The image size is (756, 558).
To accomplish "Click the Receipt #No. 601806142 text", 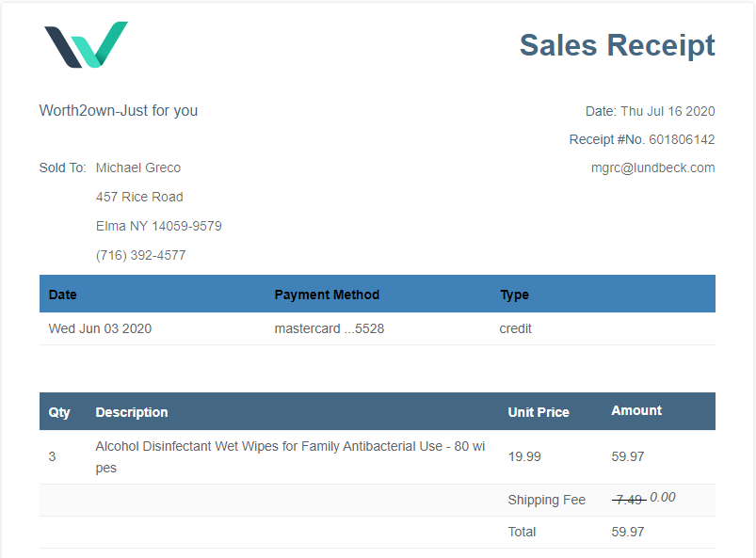I will click(x=641, y=139).
